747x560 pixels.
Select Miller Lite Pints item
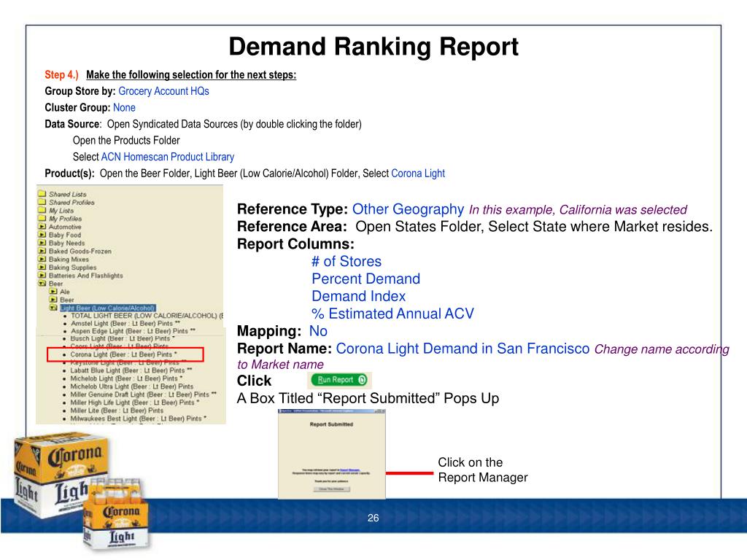[117, 411]
